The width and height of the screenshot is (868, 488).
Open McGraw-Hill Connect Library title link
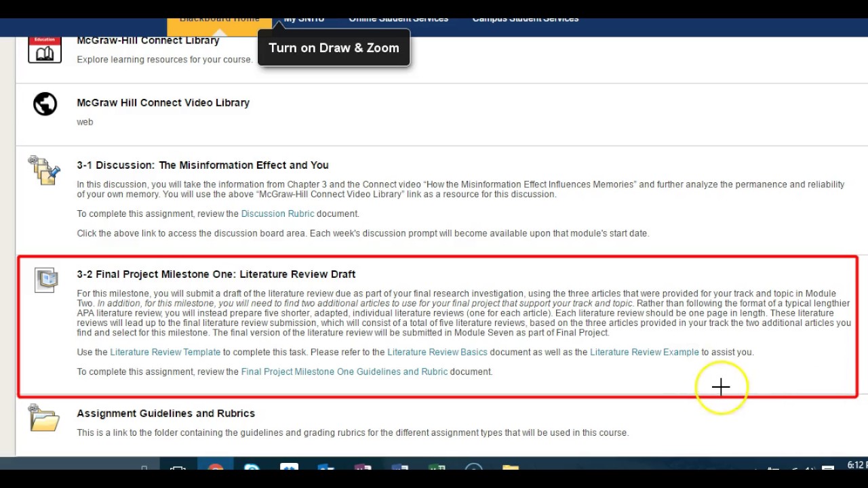click(x=148, y=41)
